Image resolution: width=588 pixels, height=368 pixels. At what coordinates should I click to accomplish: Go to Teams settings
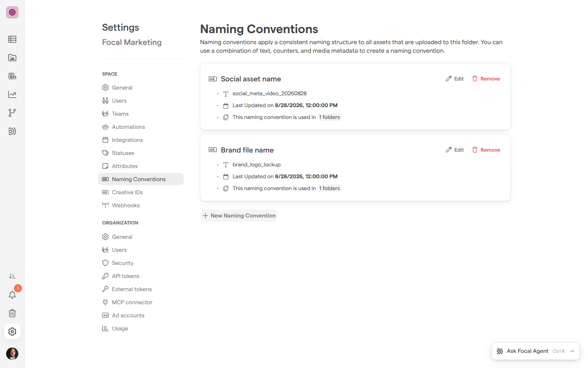pyautogui.click(x=141, y=114)
